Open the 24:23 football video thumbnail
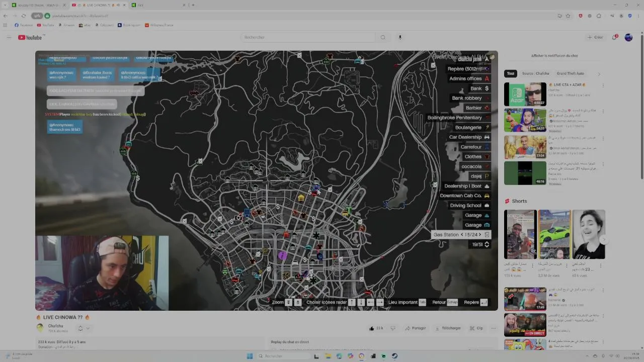Screen dimensions: 644x362 tap(525, 120)
